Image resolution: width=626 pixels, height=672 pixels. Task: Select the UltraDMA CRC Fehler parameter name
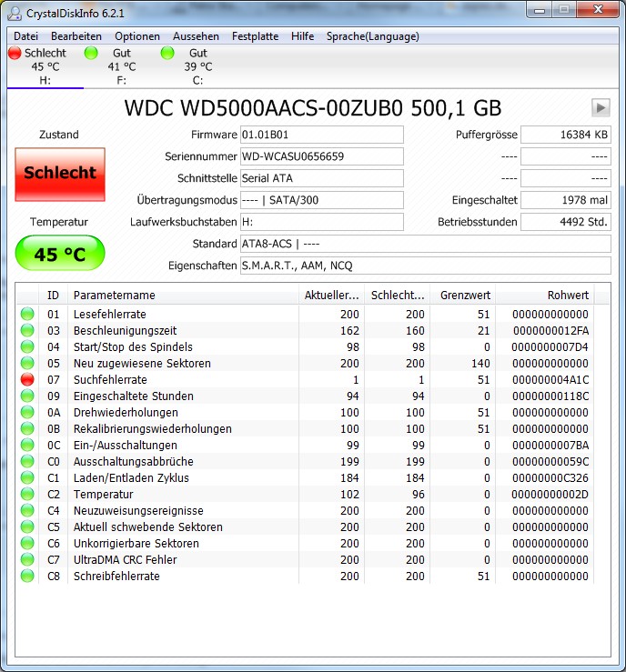pos(126,560)
